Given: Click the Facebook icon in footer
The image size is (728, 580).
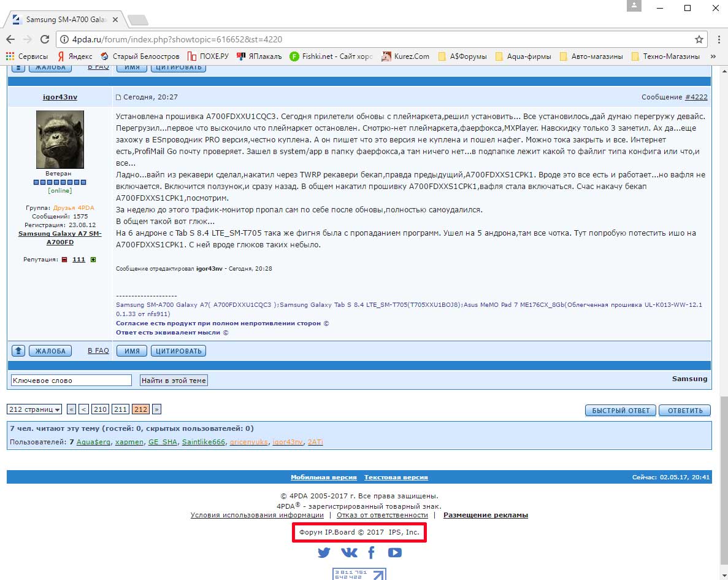Looking at the screenshot, I should click(x=371, y=553).
